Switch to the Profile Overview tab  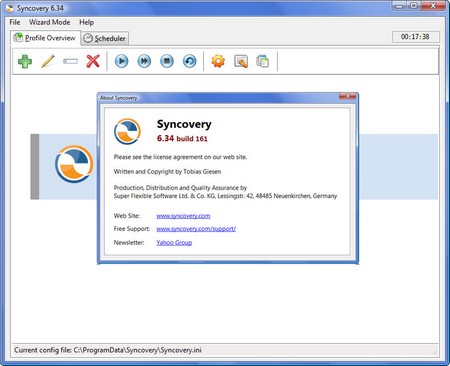point(45,38)
